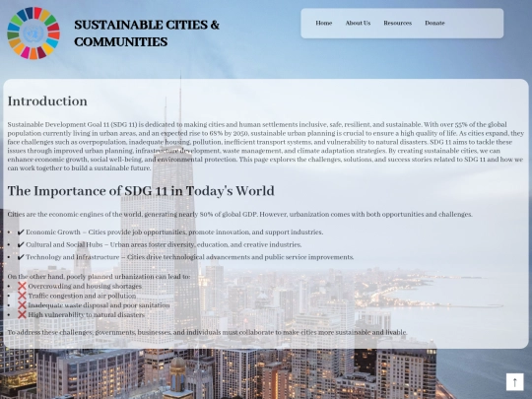Viewport: 532px width, 399px height.
Task: Open Resources in the navigation bar
Action: (x=397, y=23)
